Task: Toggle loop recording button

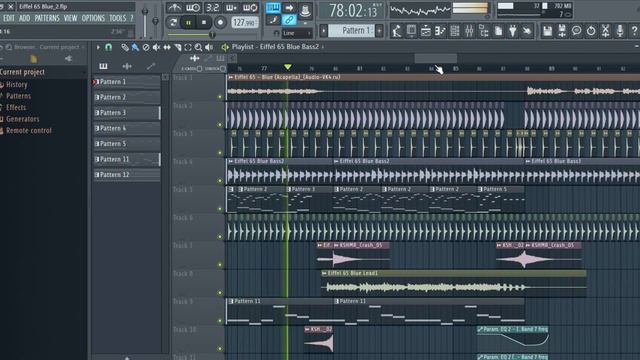Action: click(x=250, y=8)
